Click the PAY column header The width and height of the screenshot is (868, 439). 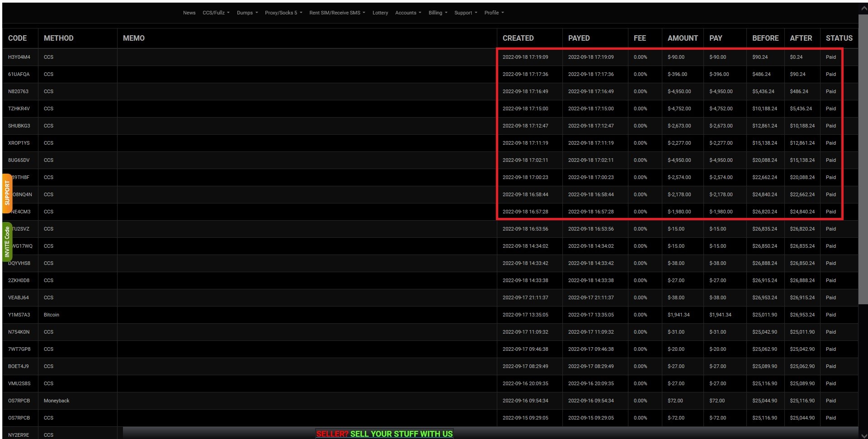coord(716,38)
